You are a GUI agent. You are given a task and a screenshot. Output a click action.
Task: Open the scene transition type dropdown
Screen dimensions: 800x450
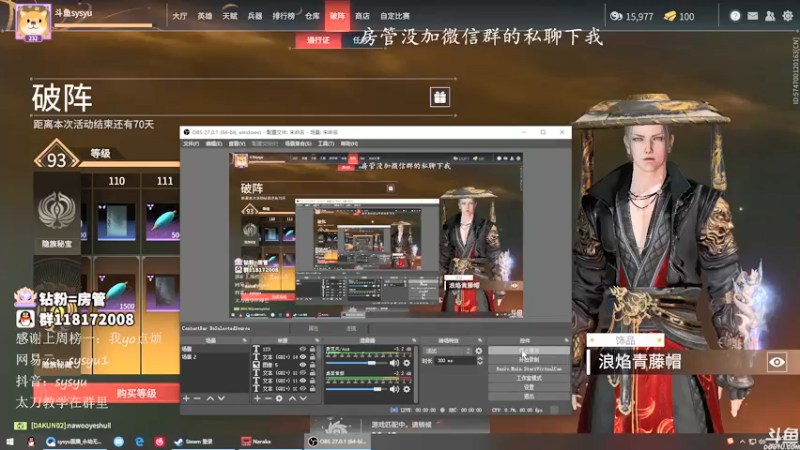447,351
